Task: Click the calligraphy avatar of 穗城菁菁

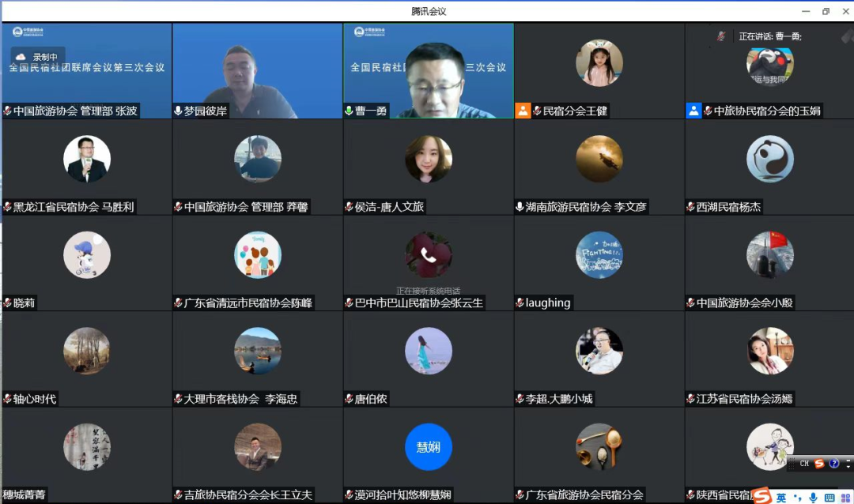Action: click(87, 447)
